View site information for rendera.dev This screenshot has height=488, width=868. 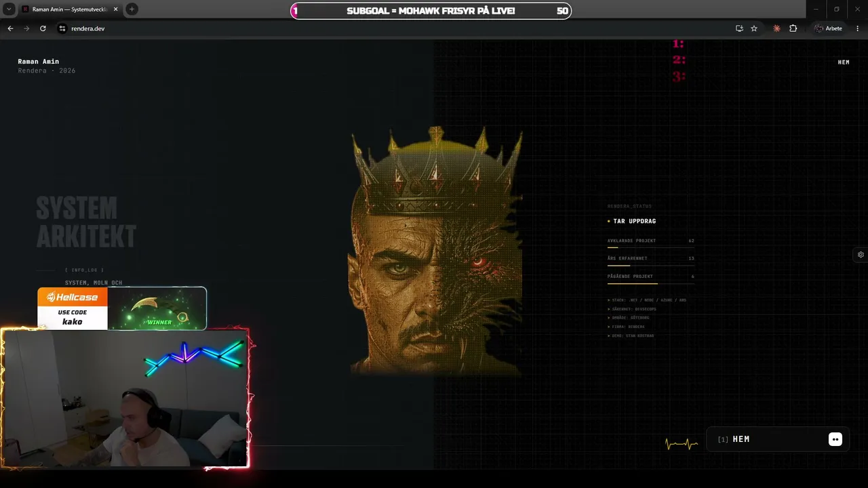(x=62, y=28)
